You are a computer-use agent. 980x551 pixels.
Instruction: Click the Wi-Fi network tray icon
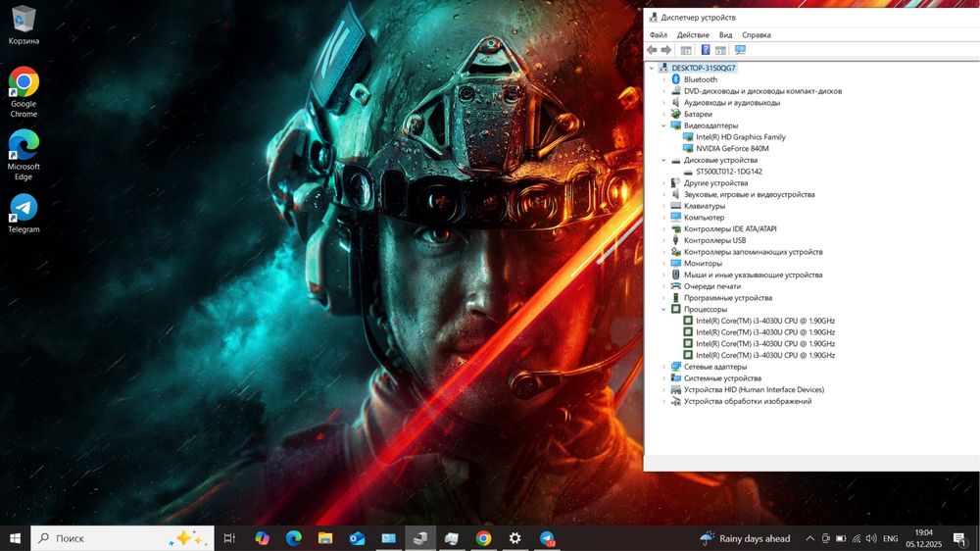[857, 538]
